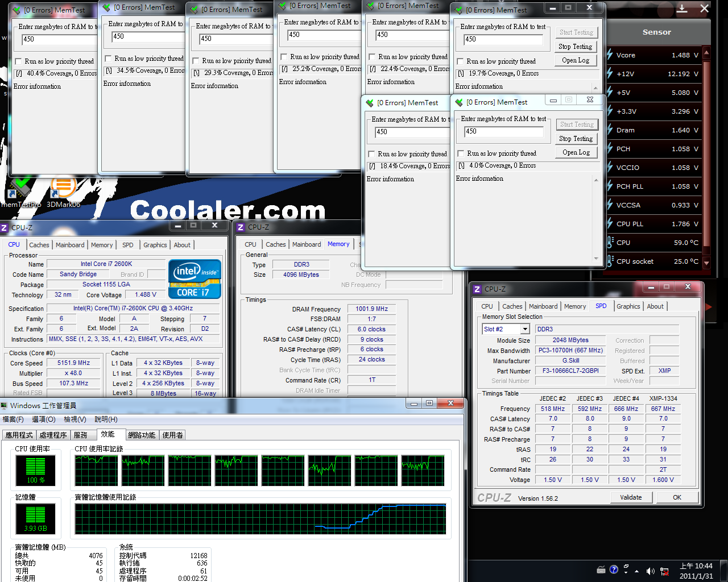
Task: Click the CPU PLL lightning icon
Action: [x=610, y=224]
